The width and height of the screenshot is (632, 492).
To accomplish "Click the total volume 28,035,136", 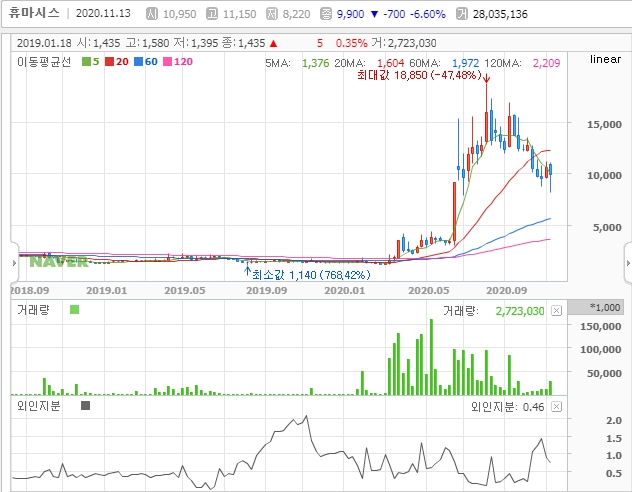I will click(500, 14).
